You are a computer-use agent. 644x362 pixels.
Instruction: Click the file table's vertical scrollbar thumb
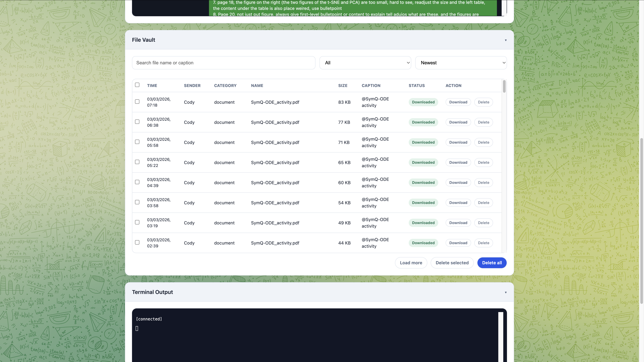click(504, 86)
